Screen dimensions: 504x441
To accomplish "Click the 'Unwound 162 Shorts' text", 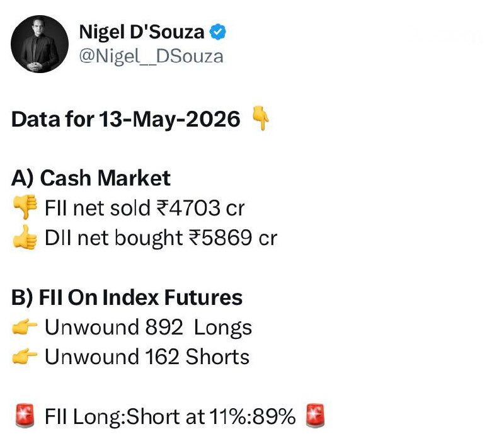I will point(147,357).
